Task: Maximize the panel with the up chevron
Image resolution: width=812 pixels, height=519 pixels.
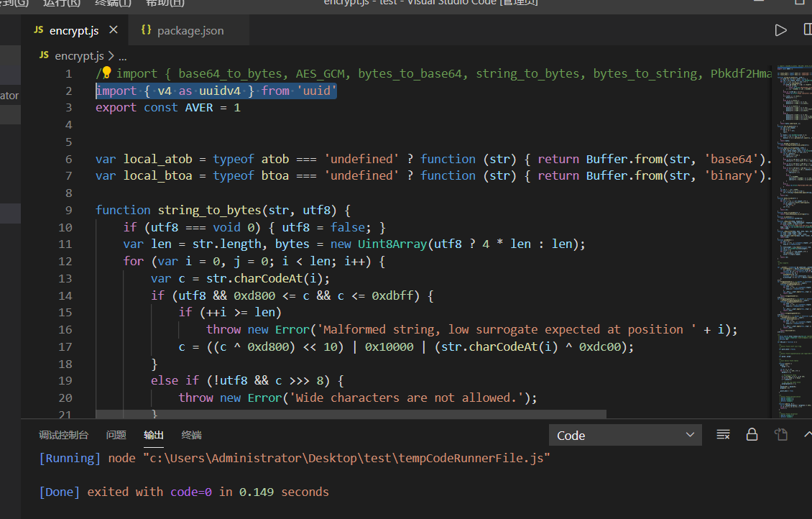Action: click(x=808, y=435)
